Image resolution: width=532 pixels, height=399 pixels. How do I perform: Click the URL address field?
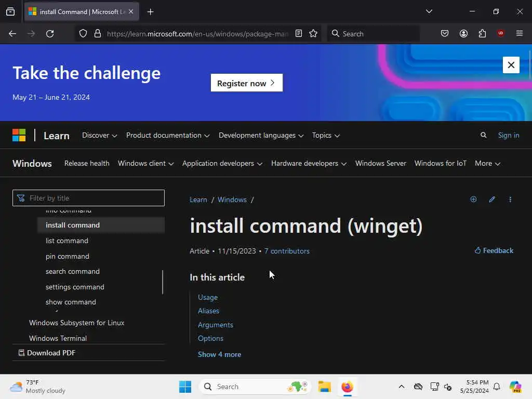(x=197, y=34)
